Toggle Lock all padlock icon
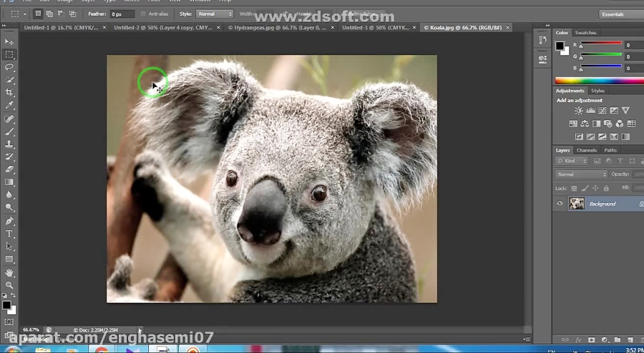The height and width of the screenshot is (353, 644). coord(606,188)
